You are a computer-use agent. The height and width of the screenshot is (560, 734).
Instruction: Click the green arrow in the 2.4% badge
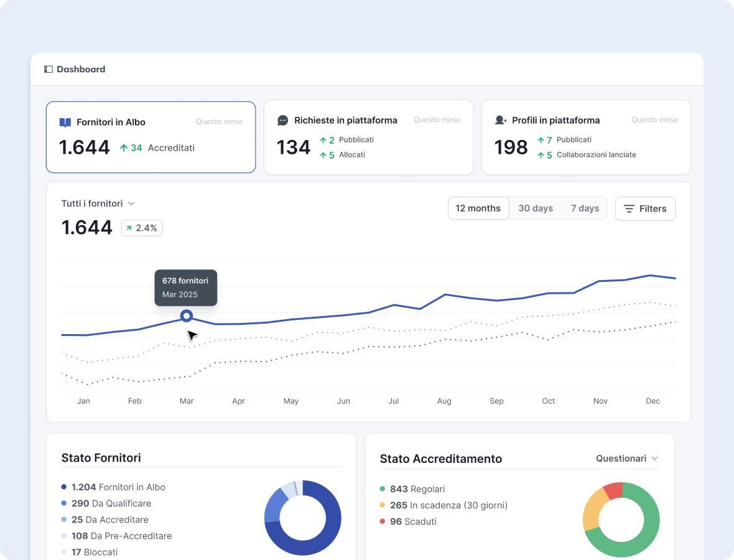pyautogui.click(x=129, y=228)
